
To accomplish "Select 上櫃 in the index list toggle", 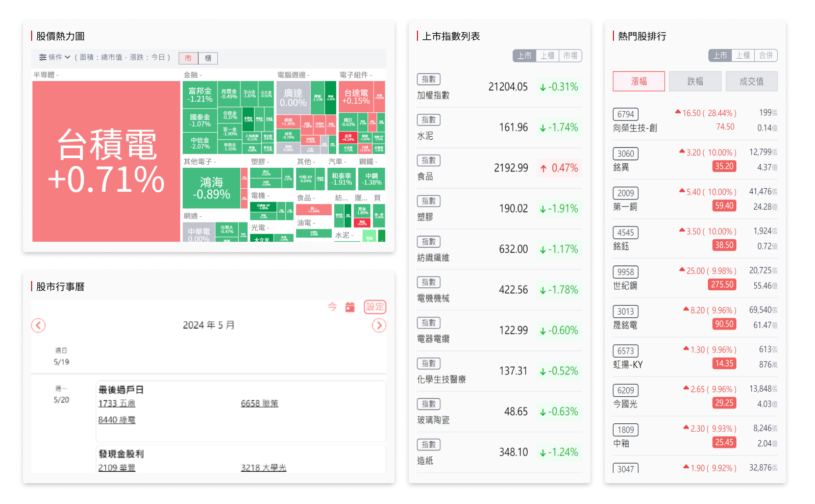I will pyautogui.click(x=548, y=56).
